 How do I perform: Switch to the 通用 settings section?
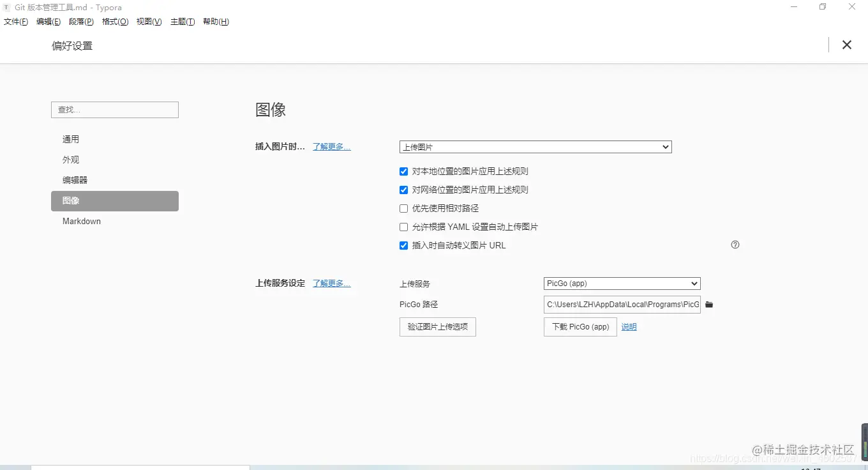pos(71,139)
